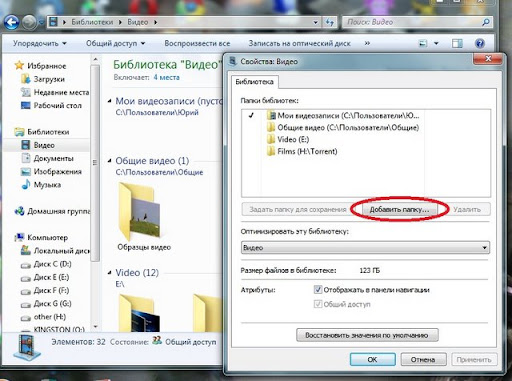Enable Отображать в панели навигации checkbox

(318, 290)
